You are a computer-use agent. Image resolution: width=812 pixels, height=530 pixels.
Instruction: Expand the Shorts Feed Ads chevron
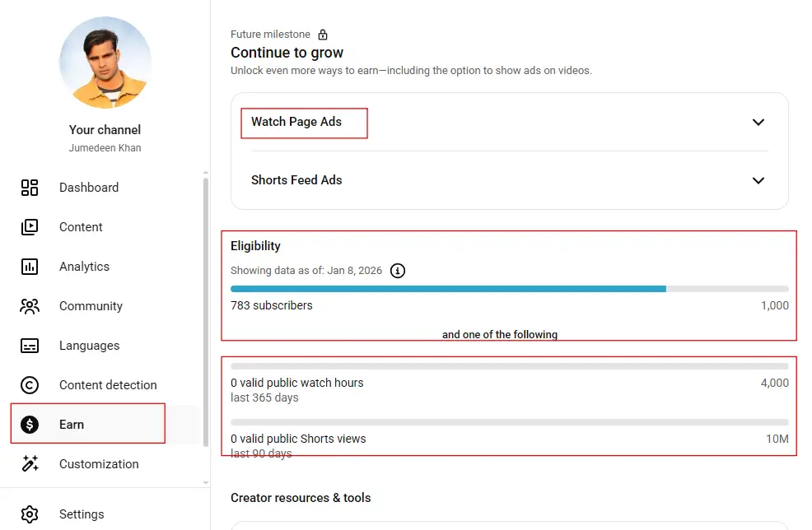758,180
